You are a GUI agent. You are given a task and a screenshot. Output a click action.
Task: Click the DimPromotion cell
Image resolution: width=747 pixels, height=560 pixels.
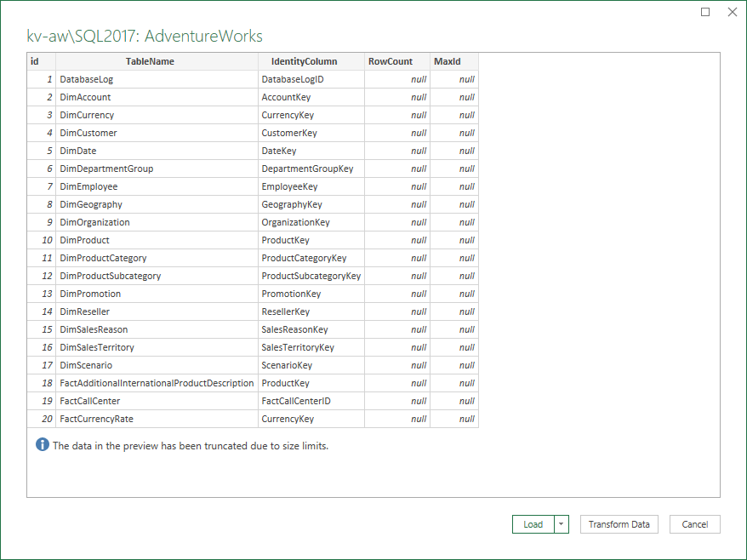[x=157, y=294]
